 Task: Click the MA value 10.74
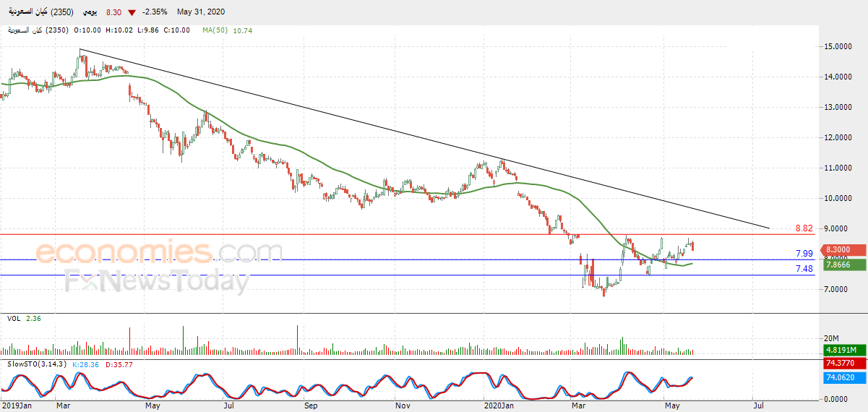point(242,30)
